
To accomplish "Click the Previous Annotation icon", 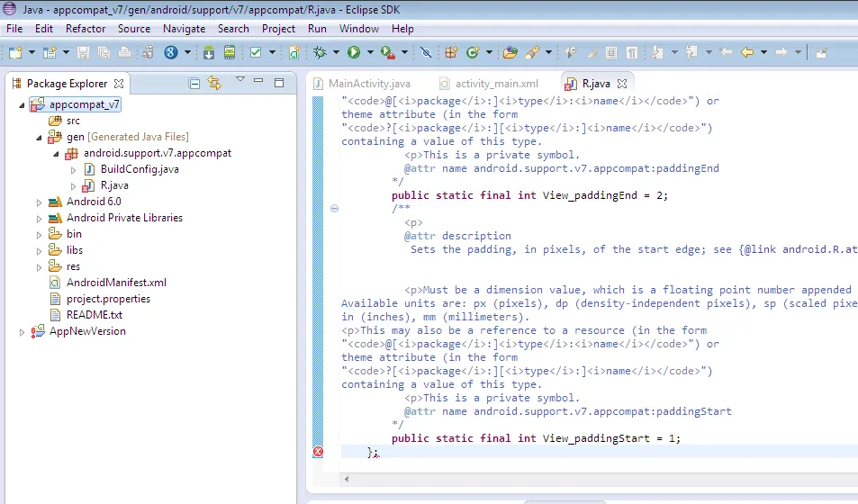I will (x=691, y=52).
